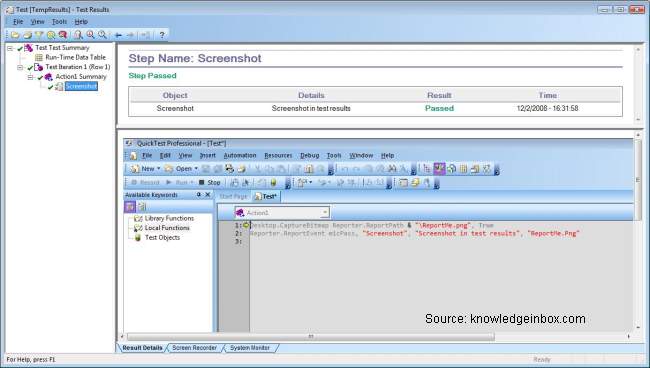
Task: Click the New button in QuickTest's toolbar
Action: [143, 169]
